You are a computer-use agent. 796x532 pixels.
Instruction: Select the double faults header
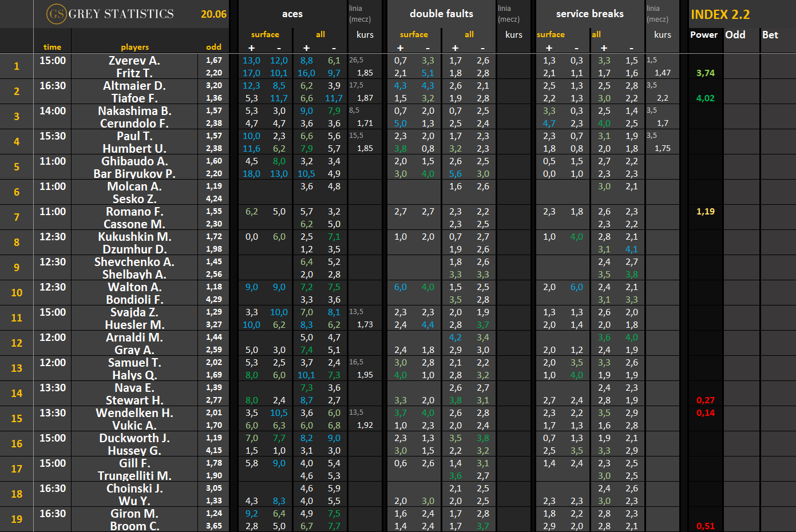441,14
